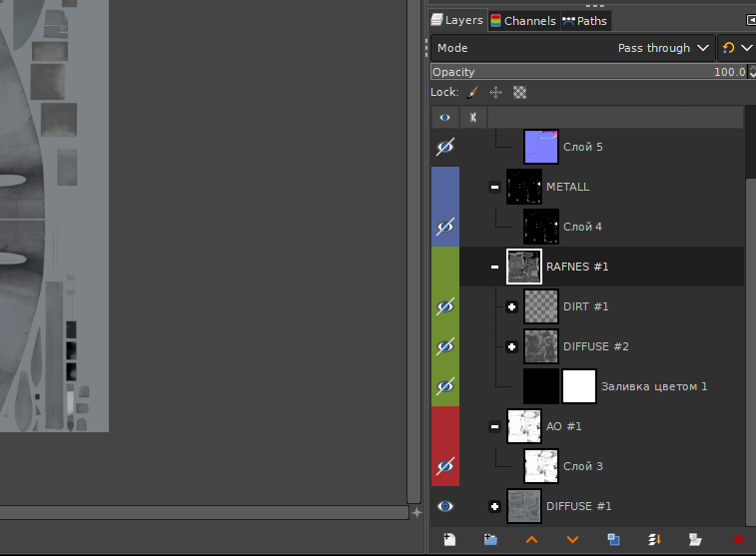Viewport: 756px width, 556px height.
Task: Raise the selected layer
Action: (x=531, y=540)
